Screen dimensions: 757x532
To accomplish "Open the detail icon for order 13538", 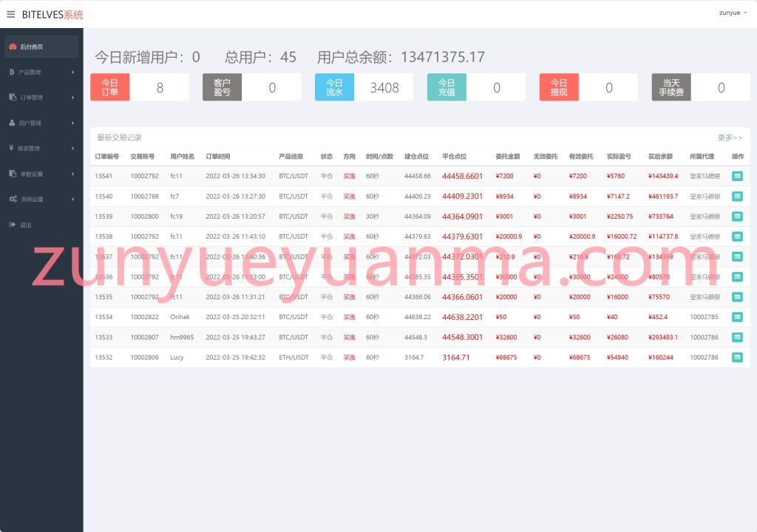I will coord(737,236).
